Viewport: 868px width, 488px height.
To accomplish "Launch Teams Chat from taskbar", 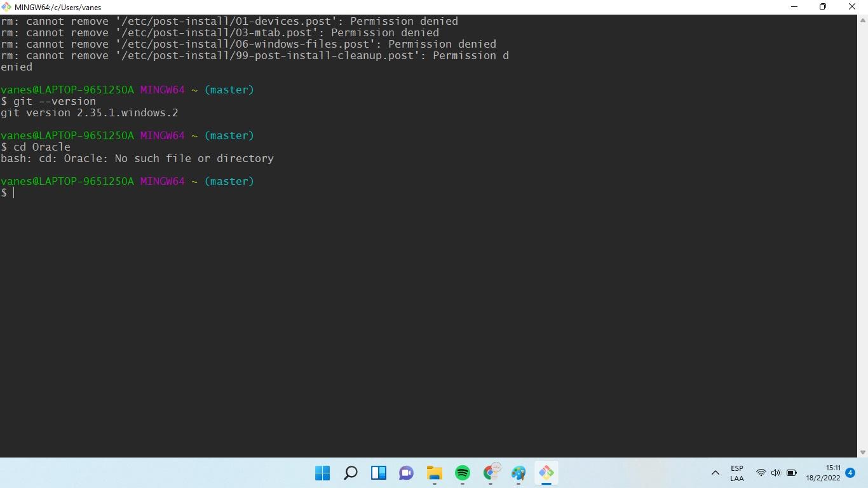I will pyautogui.click(x=407, y=473).
